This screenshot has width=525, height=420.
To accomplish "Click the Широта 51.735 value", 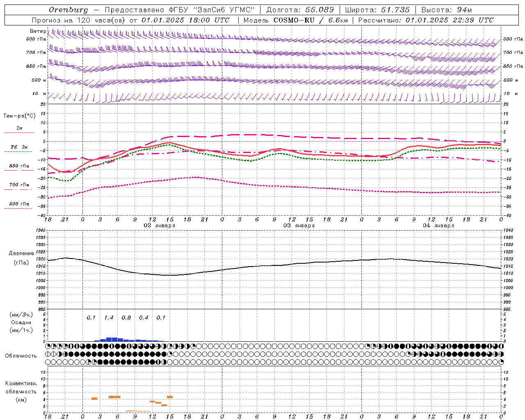I will (395, 10).
